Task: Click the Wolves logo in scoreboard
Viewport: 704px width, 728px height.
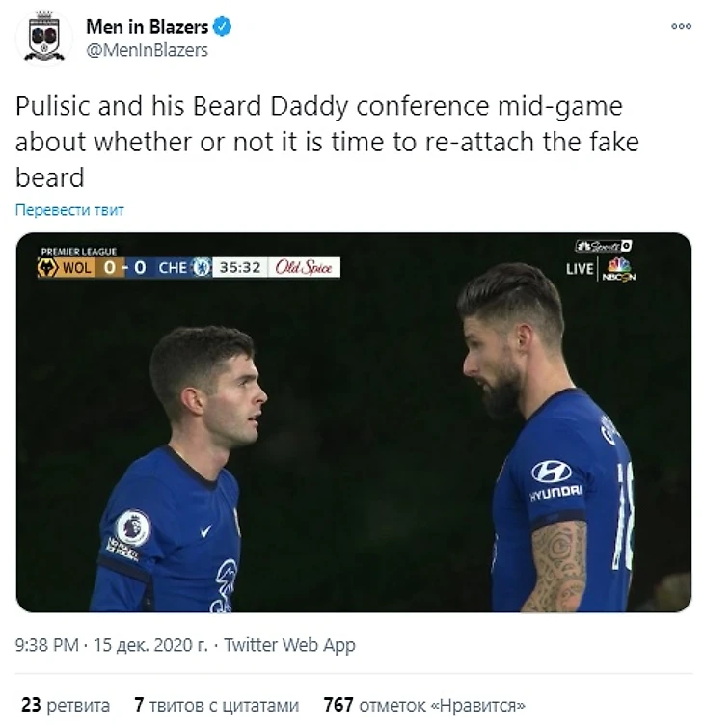Action: click(47, 268)
